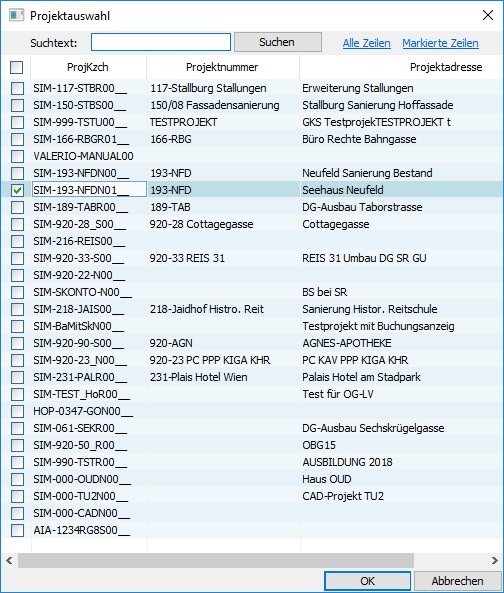The width and height of the screenshot is (504, 593).
Task: Click the Suchtext input field
Action: [161, 42]
